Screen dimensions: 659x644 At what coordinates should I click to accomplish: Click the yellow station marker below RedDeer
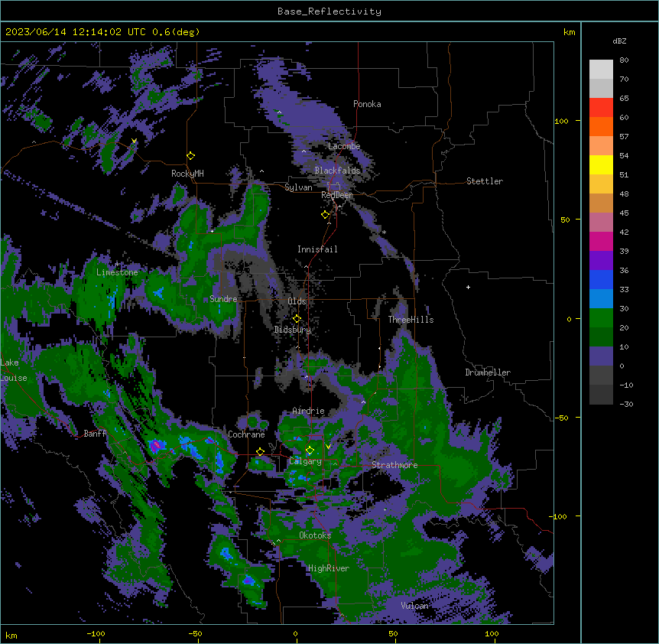[x=325, y=214]
